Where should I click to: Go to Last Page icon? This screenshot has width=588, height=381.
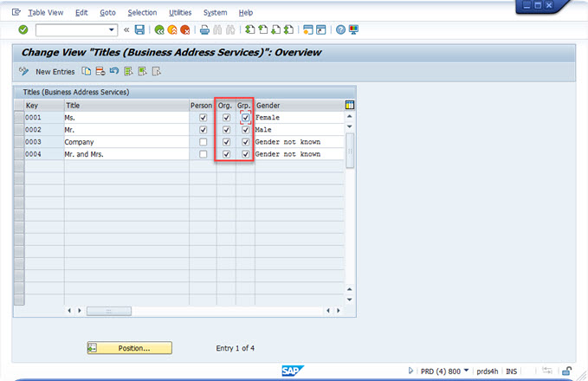(x=288, y=29)
